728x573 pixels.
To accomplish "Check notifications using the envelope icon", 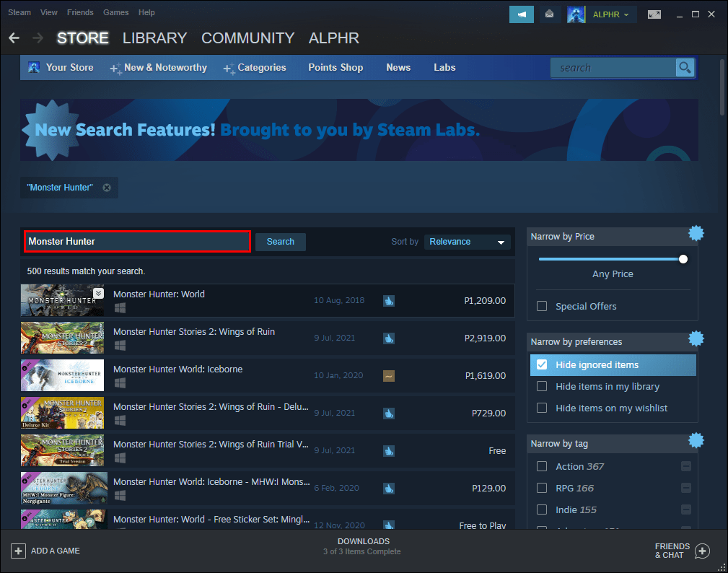I will [x=549, y=14].
